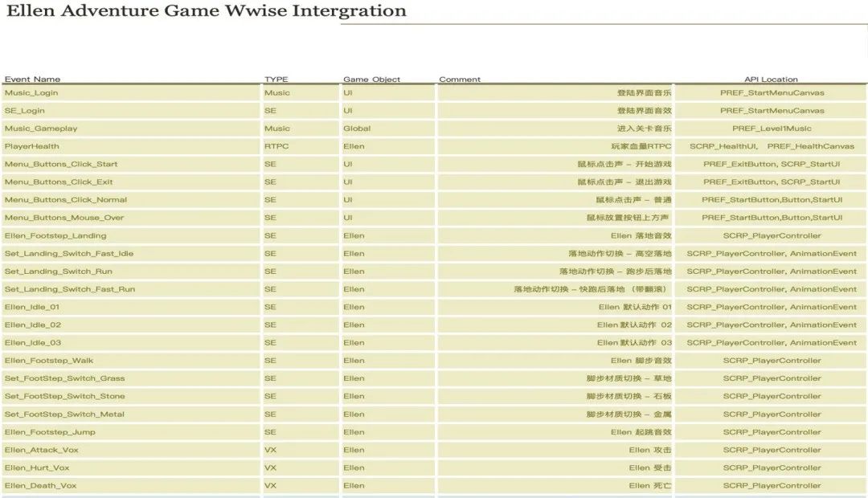Image resolution: width=868 pixels, height=498 pixels.
Task: Click the comment in the Menu_Buttons_Click_Exit row
Action: 624,182
